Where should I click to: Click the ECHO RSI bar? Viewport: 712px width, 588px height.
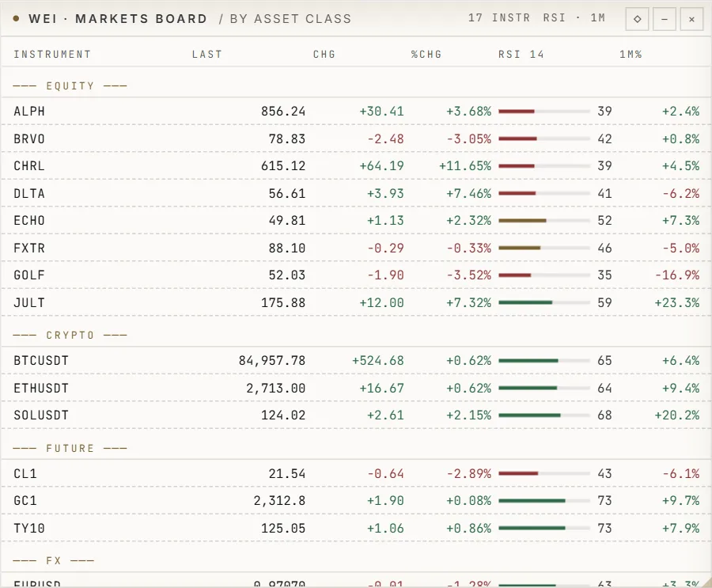tap(544, 220)
